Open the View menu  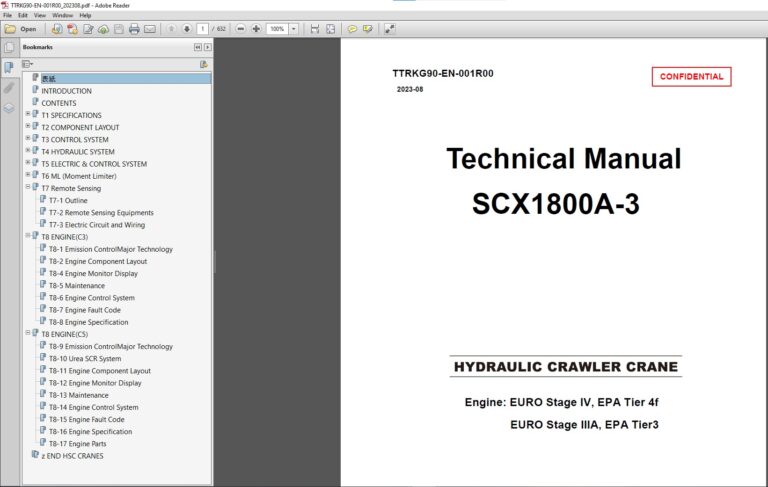pos(40,16)
